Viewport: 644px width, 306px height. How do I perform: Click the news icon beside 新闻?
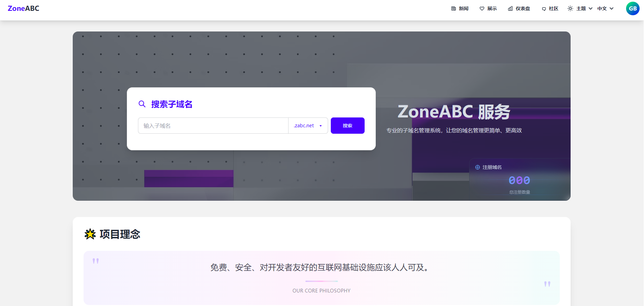[454, 8]
